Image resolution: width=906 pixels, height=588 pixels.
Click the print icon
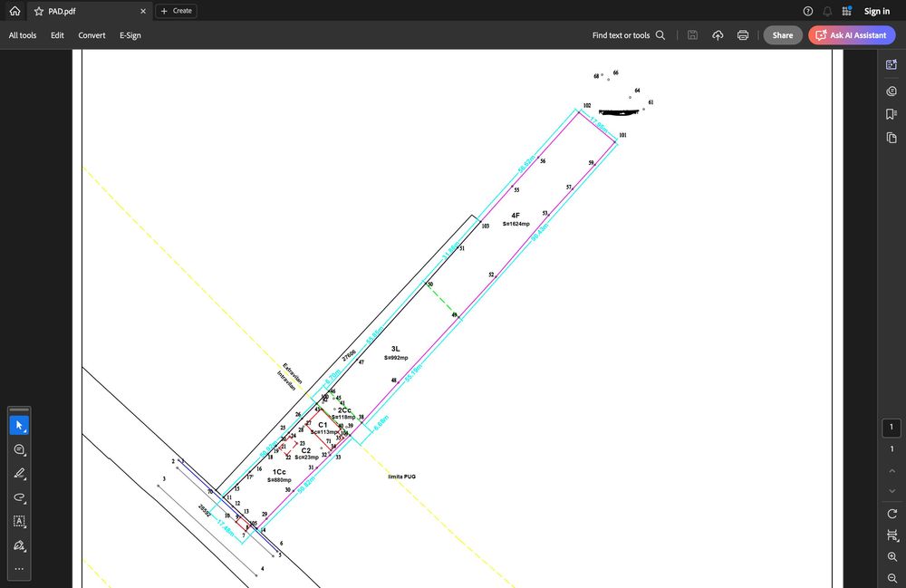click(x=743, y=35)
